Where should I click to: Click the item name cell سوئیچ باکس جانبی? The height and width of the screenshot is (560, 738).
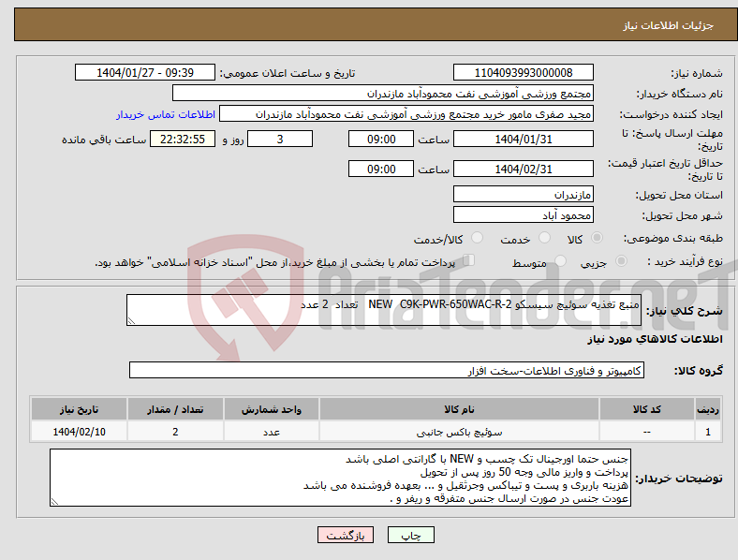click(459, 432)
